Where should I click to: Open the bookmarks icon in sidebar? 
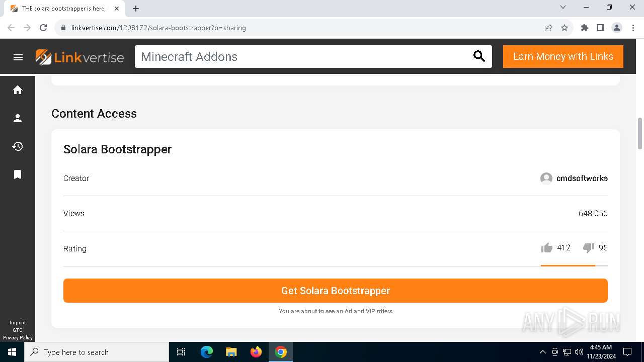[18, 174]
